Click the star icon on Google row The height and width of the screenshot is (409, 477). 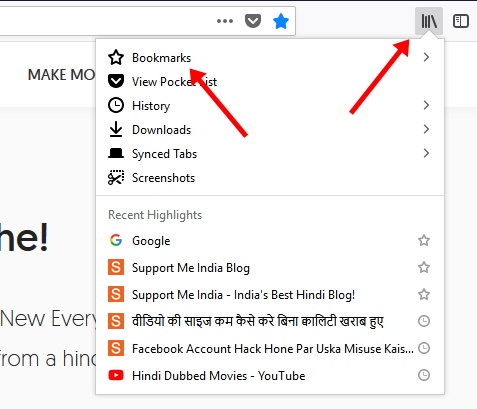(424, 240)
